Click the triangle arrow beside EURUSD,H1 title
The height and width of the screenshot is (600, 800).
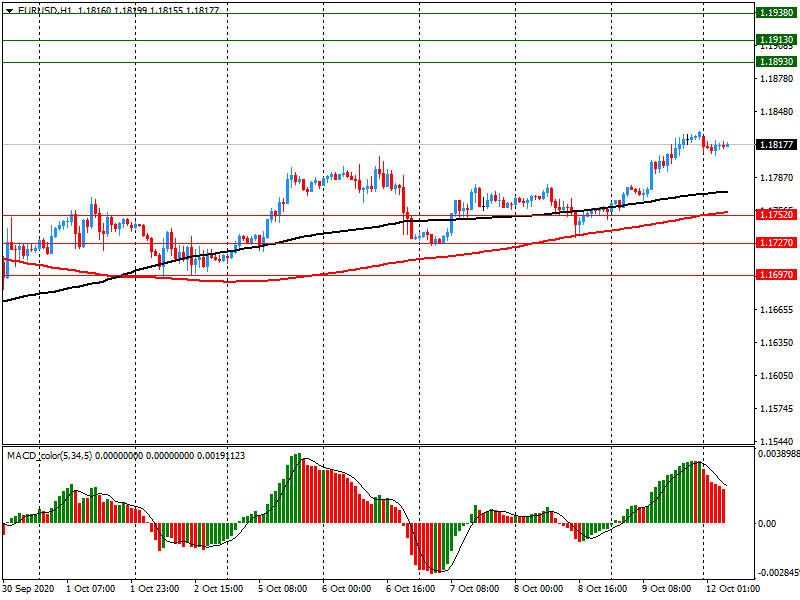(9, 10)
